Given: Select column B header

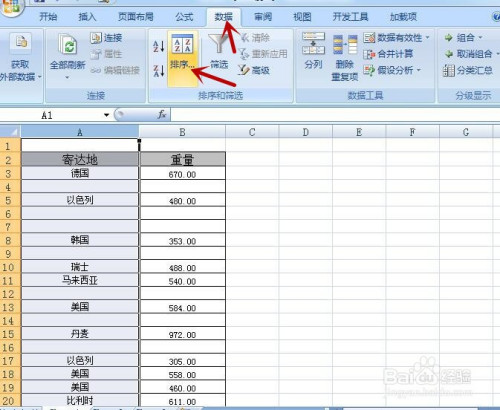Looking at the screenshot, I should point(182,132).
